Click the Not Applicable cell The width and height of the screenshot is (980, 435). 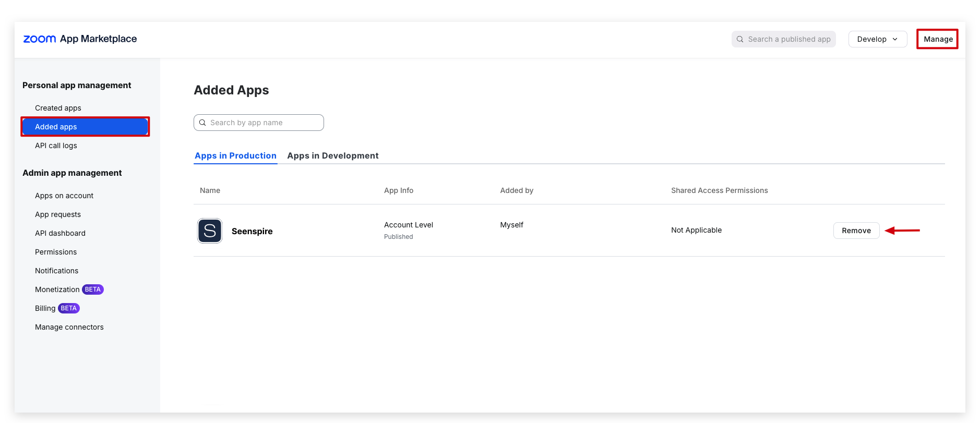coord(697,230)
